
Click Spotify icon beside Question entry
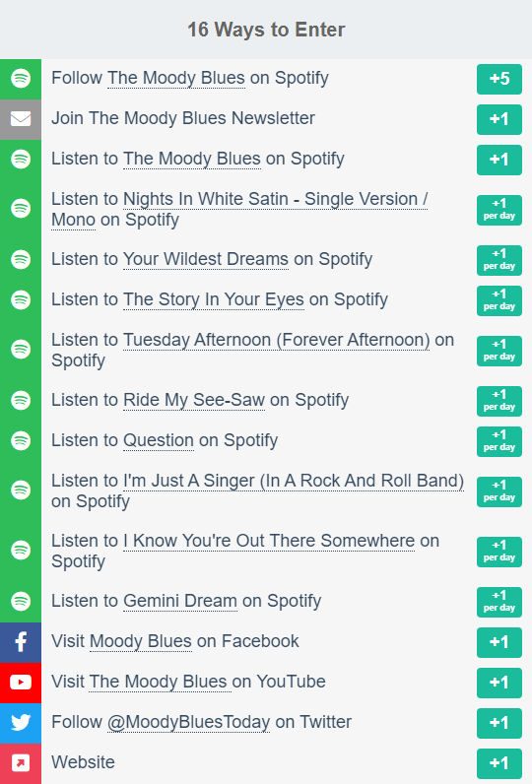pyautogui.click(x=21, y=441)
